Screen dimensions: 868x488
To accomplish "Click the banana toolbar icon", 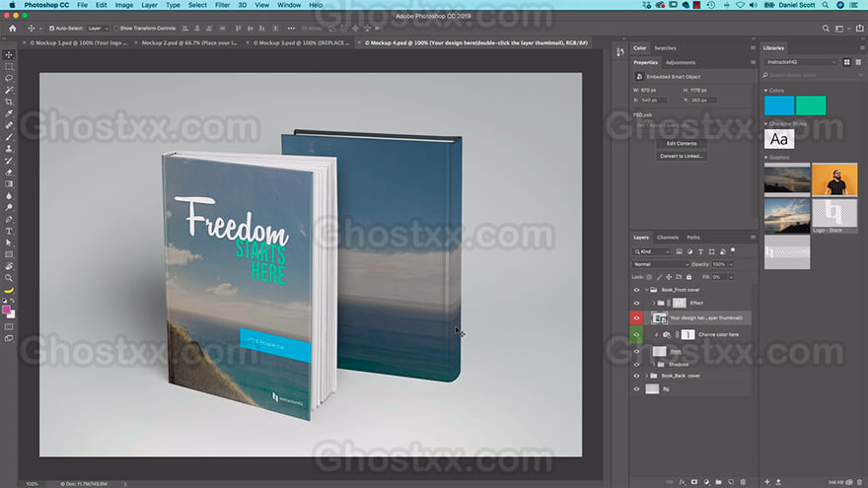I will click(x=9, y=290).
